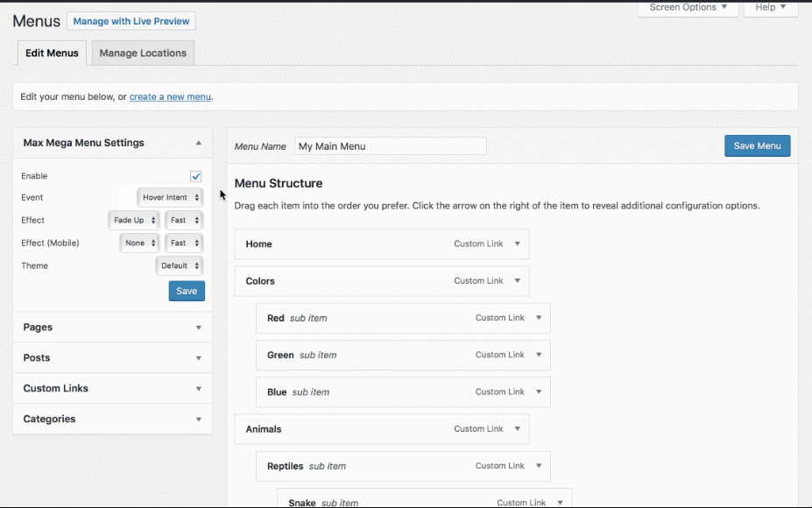Viewport: 812px width, 508px height.
Task: Expand the Posts panel
Action: (199, 357)
